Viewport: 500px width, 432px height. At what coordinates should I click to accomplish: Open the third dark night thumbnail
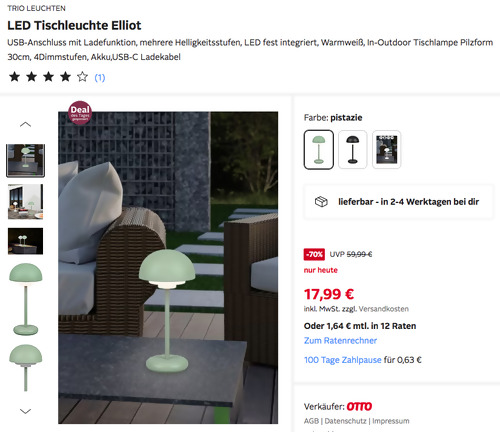click(25, 241)
